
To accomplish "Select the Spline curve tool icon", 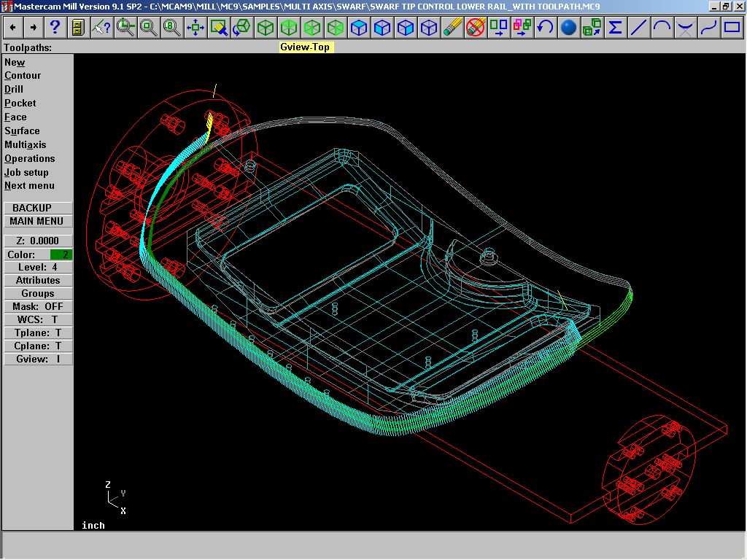I will 708,28.
